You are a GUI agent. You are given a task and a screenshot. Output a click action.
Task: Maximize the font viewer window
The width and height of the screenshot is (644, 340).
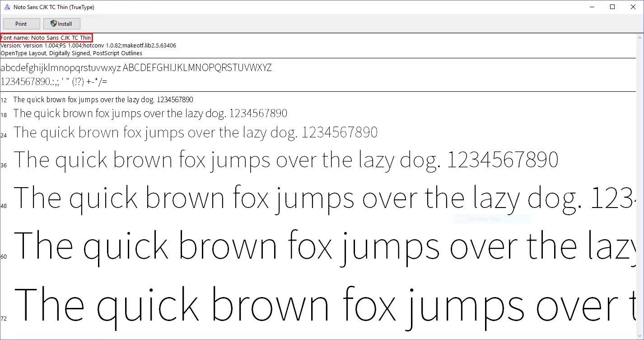point(612,7)
